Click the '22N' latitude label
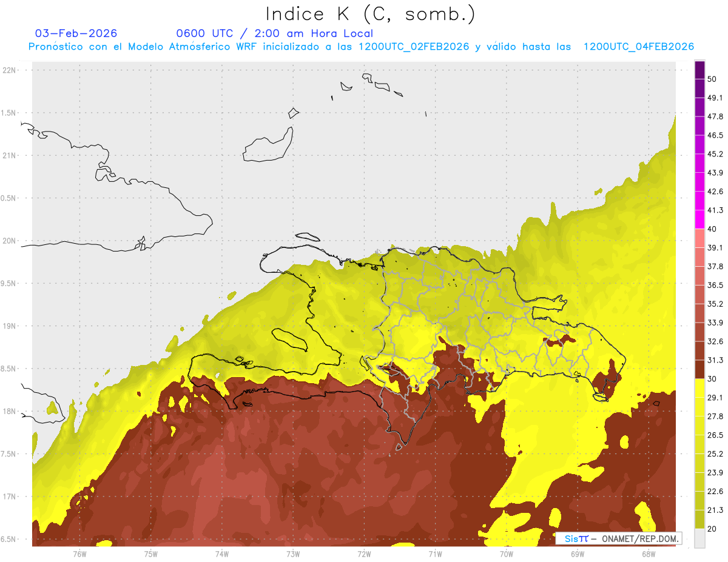 point(10,70)
